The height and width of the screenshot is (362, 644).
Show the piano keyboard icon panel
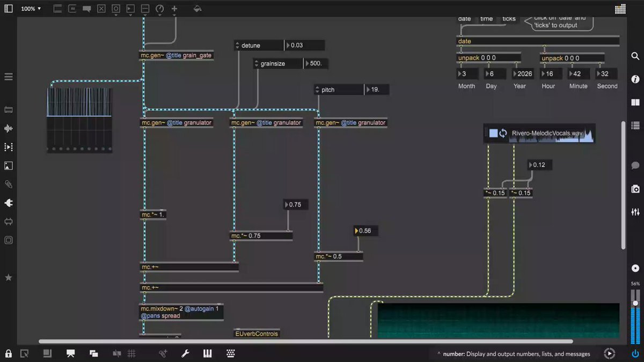click(x=208, y=353)
